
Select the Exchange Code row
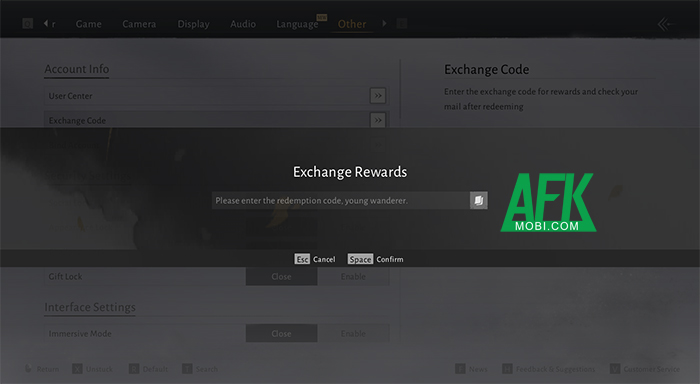(x=217, y=120)
